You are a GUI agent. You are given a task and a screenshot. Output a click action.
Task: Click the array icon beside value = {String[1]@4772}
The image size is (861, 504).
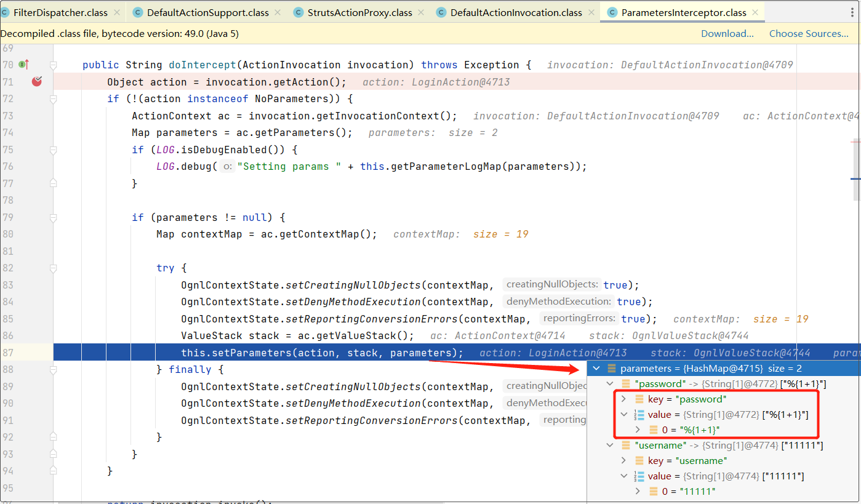(639, 414)
